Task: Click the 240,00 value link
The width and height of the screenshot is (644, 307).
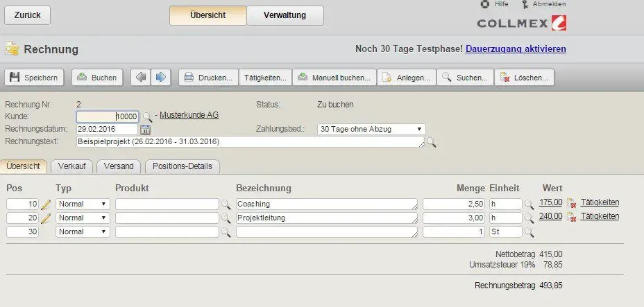Action: [551, 216]
